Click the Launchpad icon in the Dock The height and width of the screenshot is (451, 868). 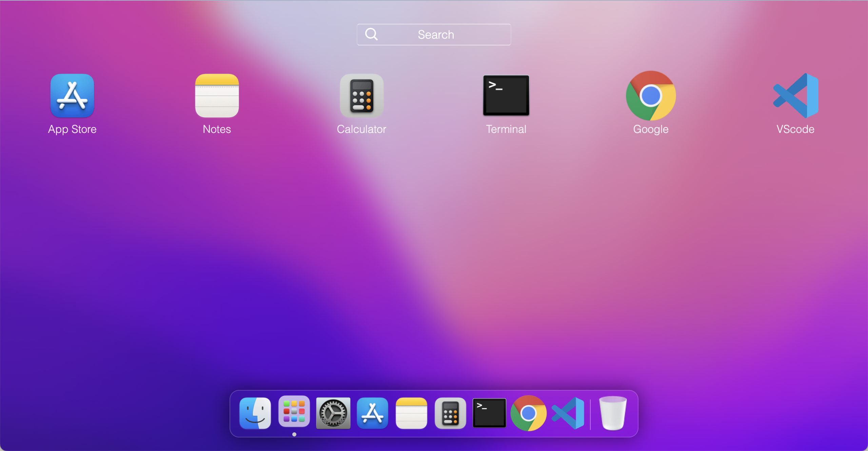(294, 411)
